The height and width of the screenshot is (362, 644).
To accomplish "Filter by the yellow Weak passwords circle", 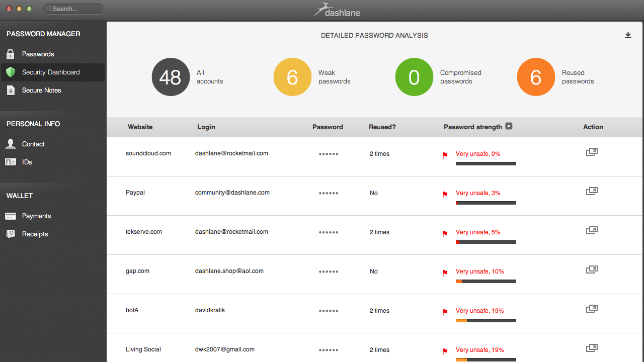I will point(292,77).
